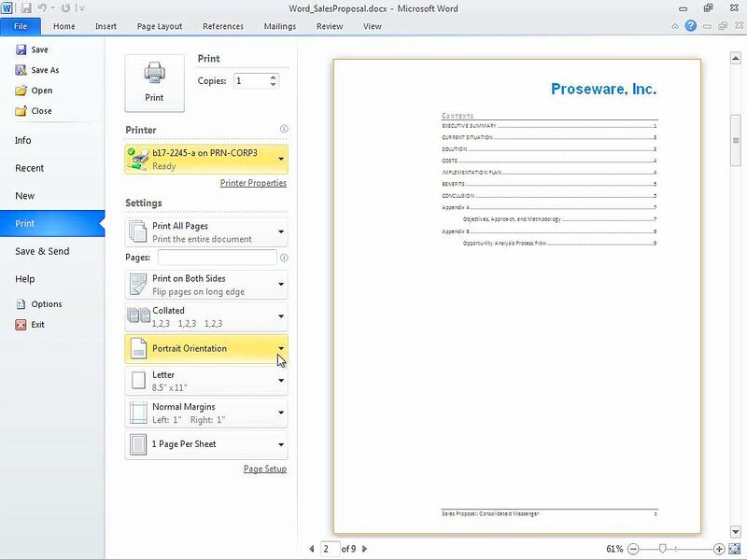This screenshot has height=560, width=747.
Task: Click the large Print button
Action: (154, 82)
